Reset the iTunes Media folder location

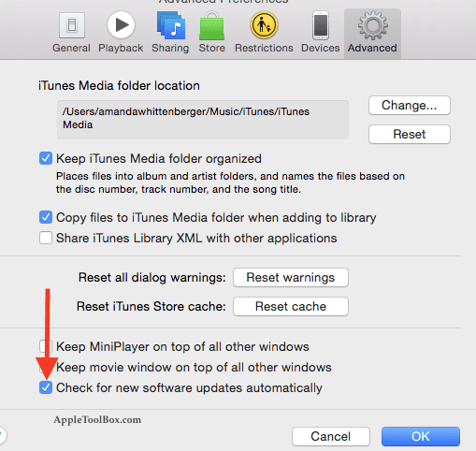(x=410, y=135)
